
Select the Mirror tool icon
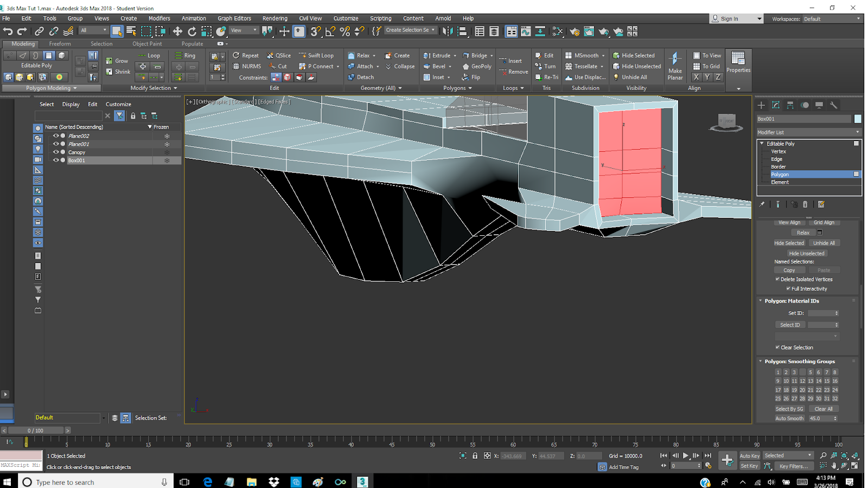click(447, 31)
